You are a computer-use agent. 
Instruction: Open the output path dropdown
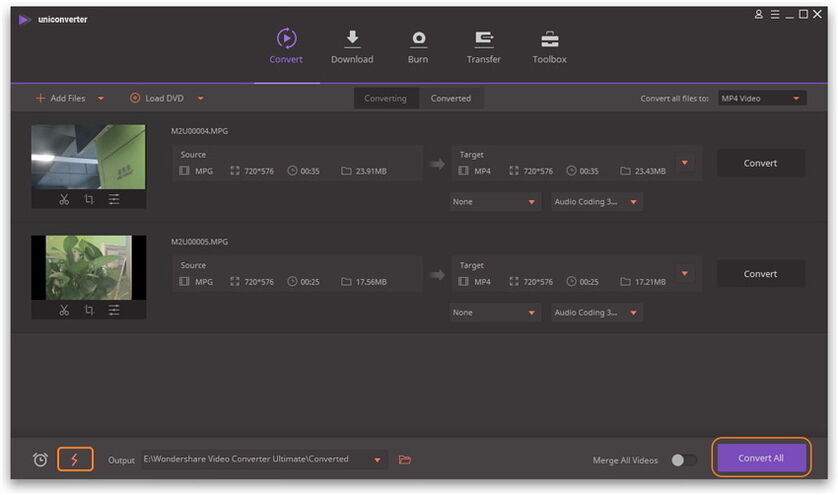pos(377,460)
